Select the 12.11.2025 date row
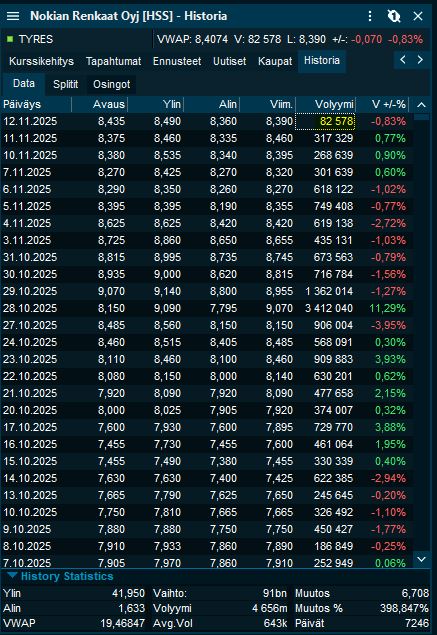 (207, 121)
